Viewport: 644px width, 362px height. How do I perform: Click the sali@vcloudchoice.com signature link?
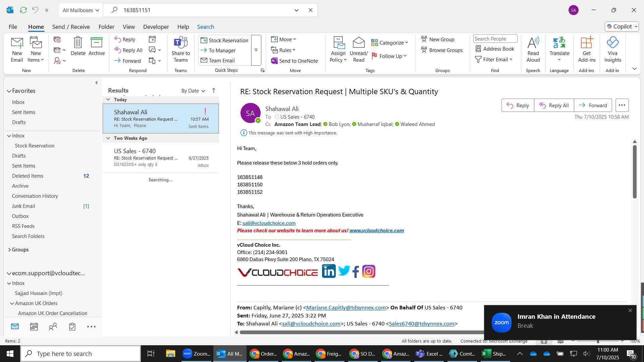[x=269, y=223]
